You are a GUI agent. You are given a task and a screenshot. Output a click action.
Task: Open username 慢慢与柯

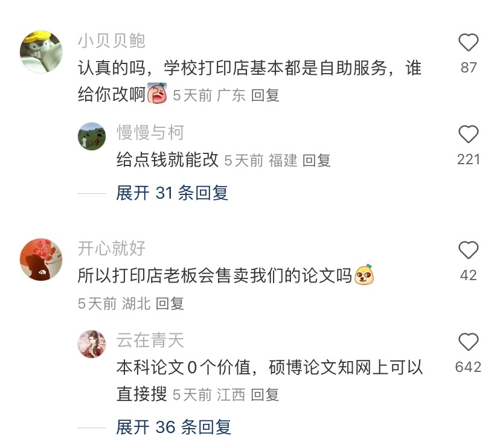point(150,133)
